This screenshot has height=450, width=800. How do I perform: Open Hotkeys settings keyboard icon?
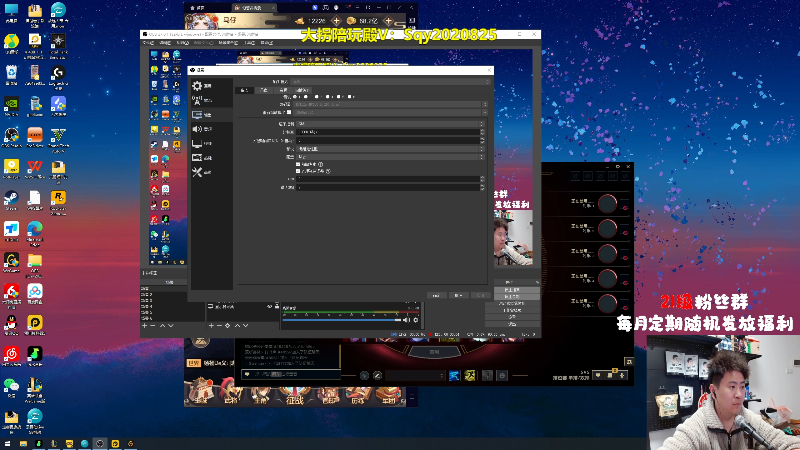(197, 158)
